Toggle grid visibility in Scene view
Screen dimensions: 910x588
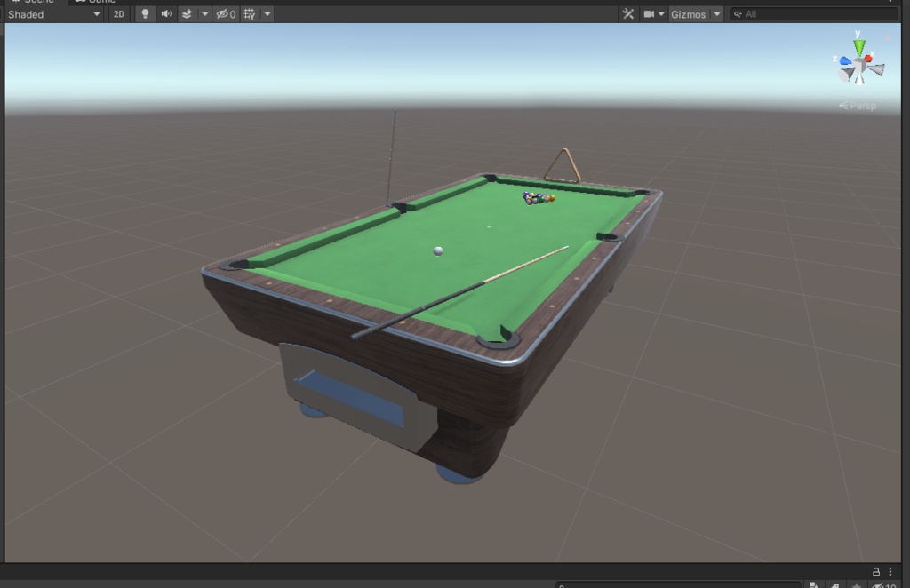click(x=247, y=13)
